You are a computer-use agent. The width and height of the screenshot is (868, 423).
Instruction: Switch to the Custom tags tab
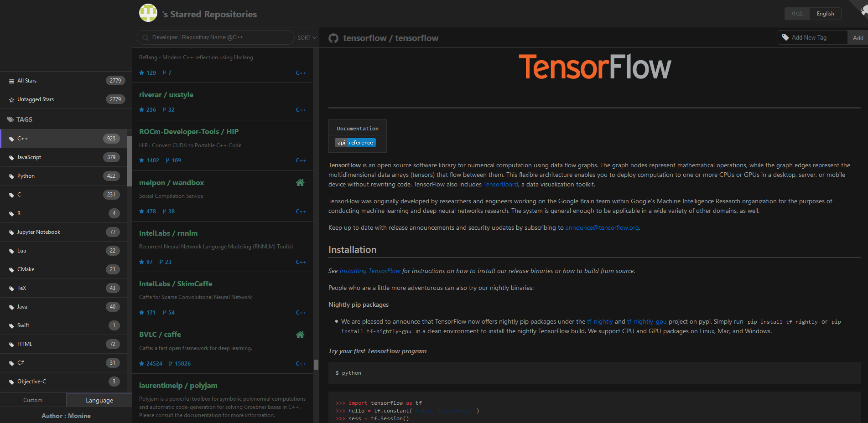pos(33,400)
